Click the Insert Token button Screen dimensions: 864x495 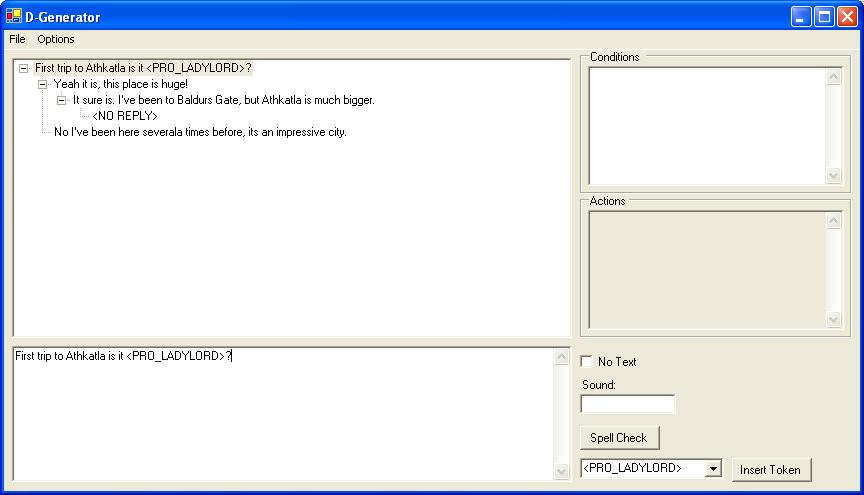click(771, 470)
